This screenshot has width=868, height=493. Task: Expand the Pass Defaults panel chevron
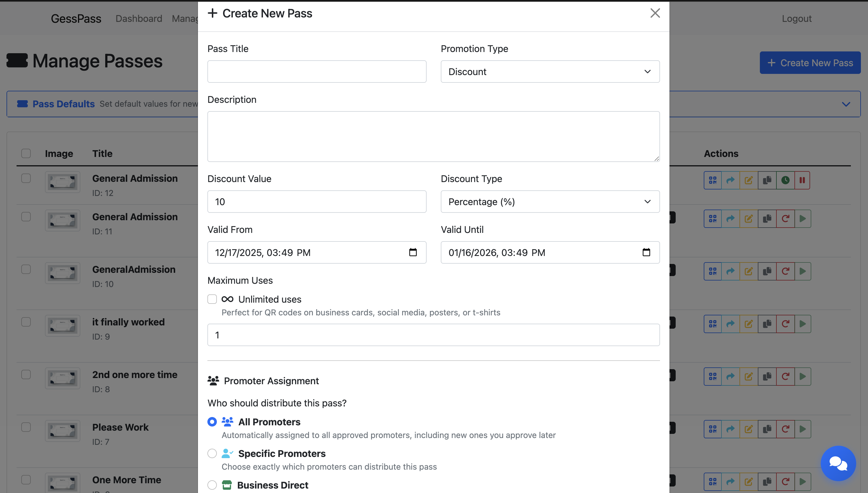(x=846, y=104)
